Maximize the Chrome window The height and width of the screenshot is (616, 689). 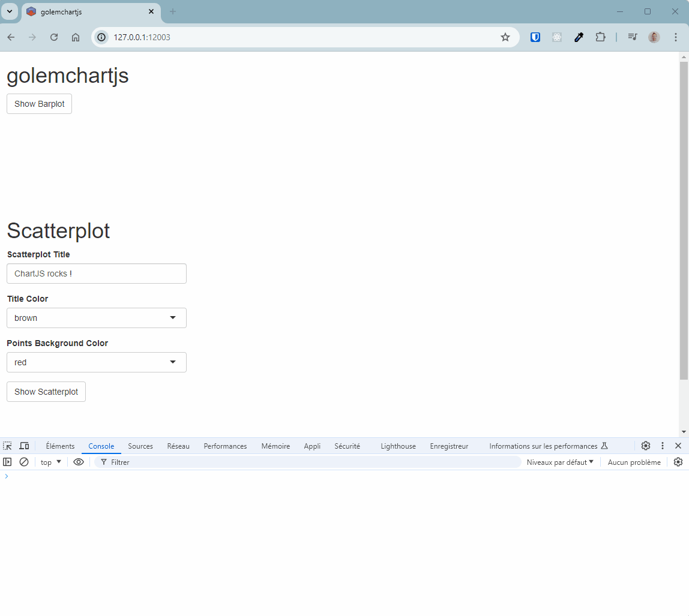[647, 12]
